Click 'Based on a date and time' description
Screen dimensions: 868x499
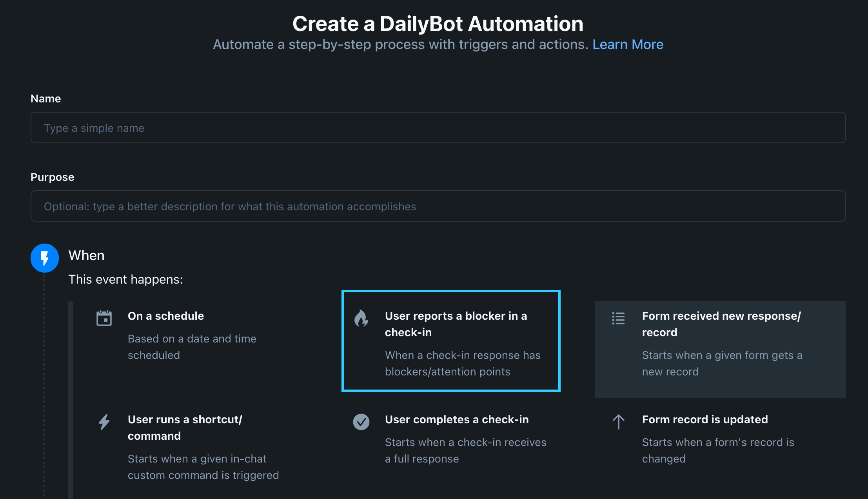192,339
